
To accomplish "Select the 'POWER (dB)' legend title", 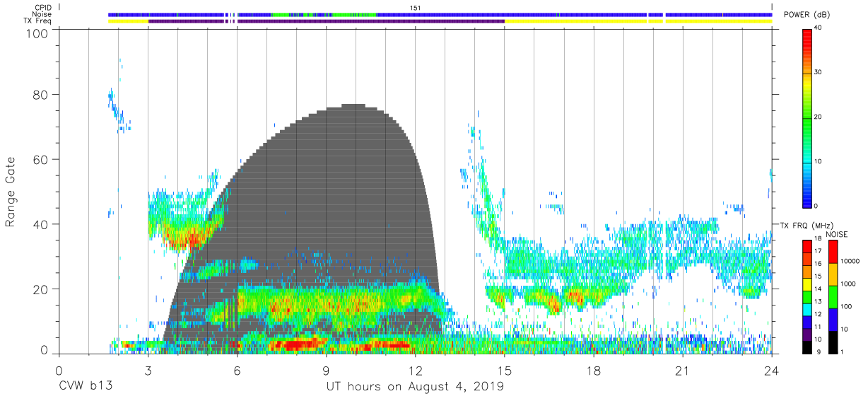I will point(807,14).
